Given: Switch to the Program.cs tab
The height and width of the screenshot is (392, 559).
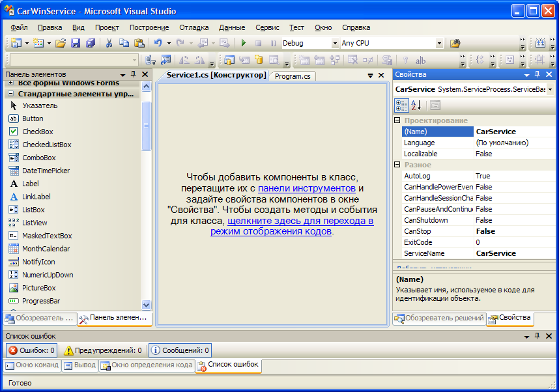Looking at the screenshot, I should 293,76.
